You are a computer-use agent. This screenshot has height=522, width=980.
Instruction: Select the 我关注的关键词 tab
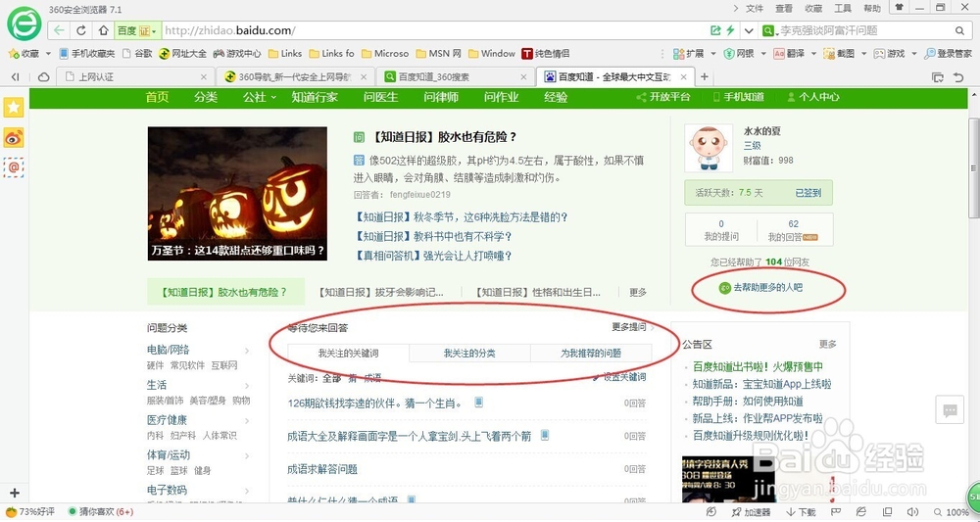(x=348, y=354)
